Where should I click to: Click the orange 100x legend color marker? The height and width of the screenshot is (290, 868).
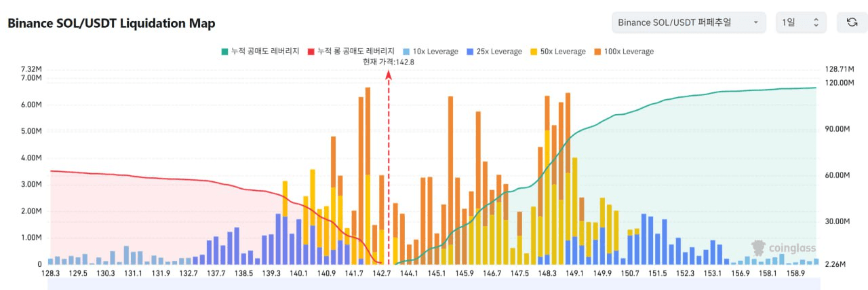click(x=596, y=52)
